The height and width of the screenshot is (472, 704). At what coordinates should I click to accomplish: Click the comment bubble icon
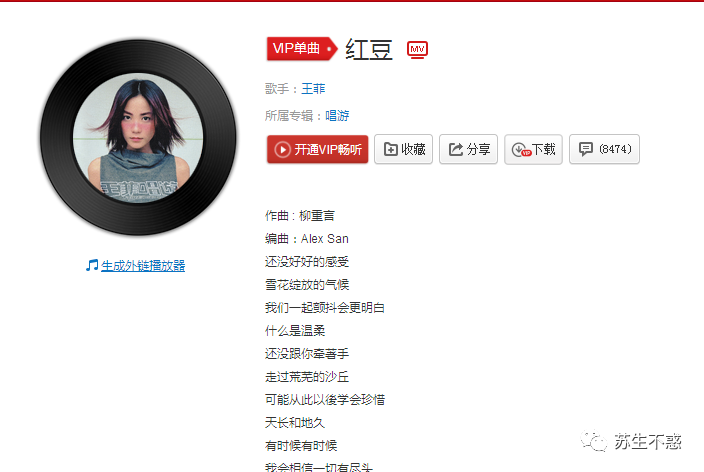click(585, 149)
